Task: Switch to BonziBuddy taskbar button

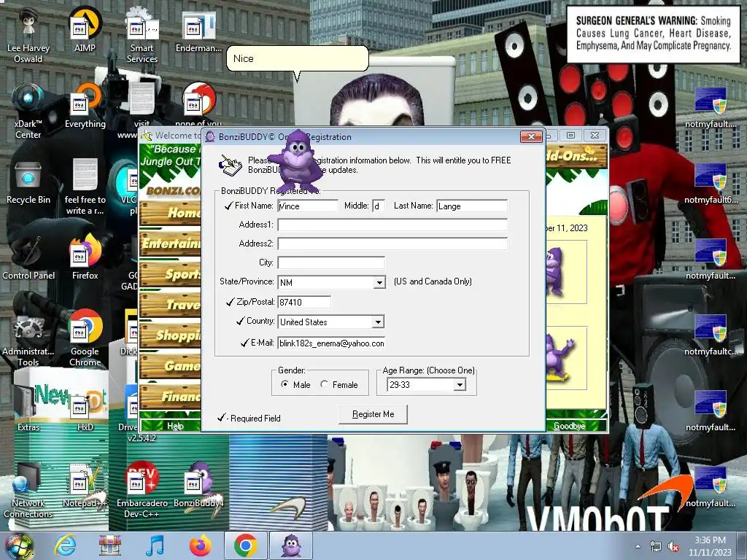Action: pos(291,545)
